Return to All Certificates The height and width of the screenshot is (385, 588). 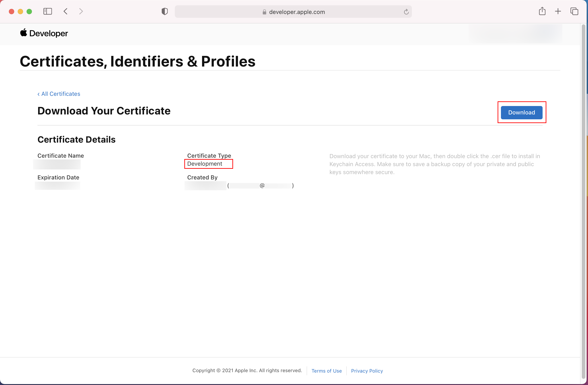[60, 94]
